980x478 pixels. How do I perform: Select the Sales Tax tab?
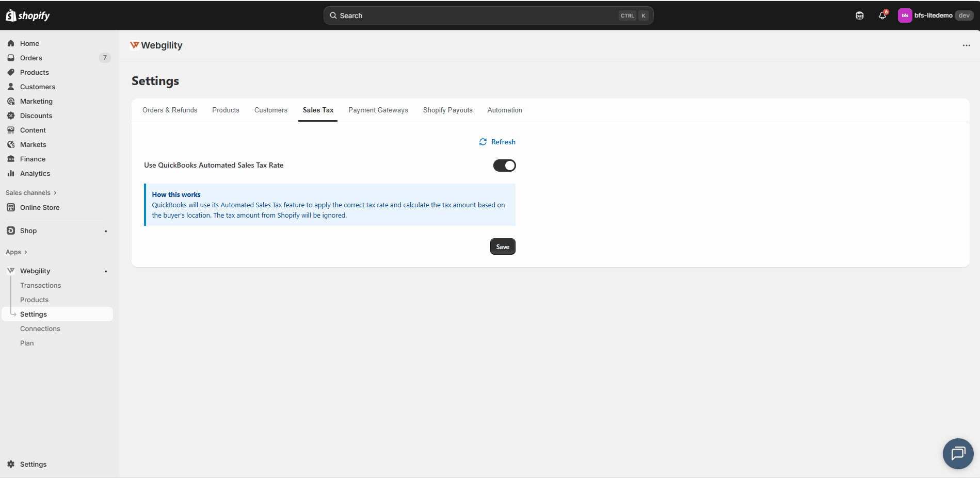318,110
